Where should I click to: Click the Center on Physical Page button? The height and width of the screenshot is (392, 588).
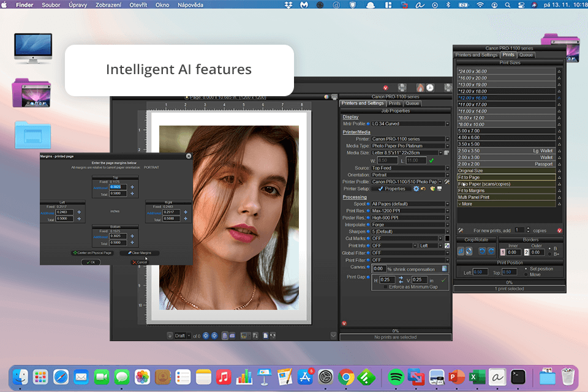(92, 252)
